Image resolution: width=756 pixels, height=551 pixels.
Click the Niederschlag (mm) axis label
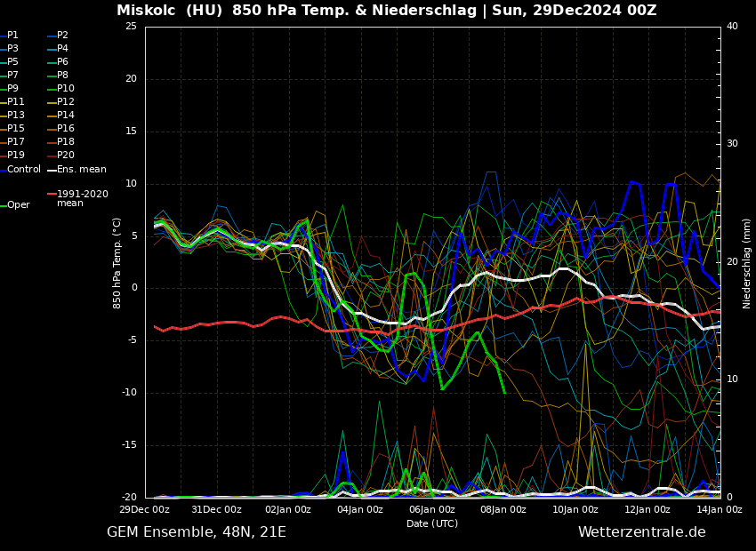point(747,263)
